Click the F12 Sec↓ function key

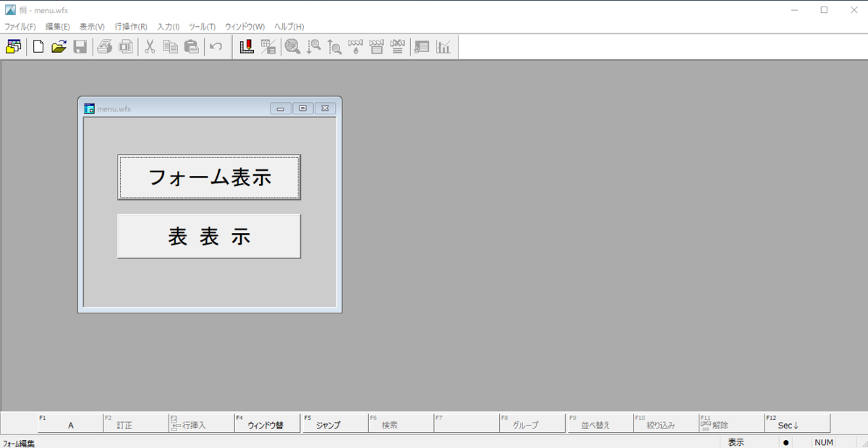tap(796, 424)
